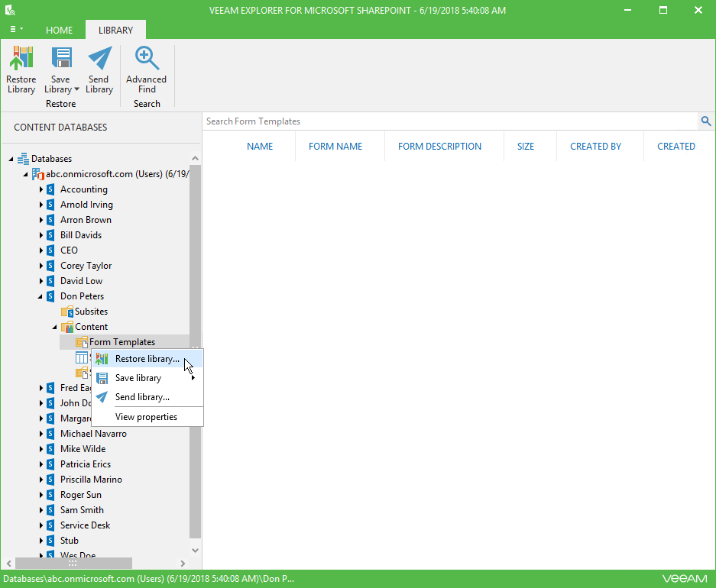Click the Content library icon
This screenshot has width=716, height=588.
67,327
